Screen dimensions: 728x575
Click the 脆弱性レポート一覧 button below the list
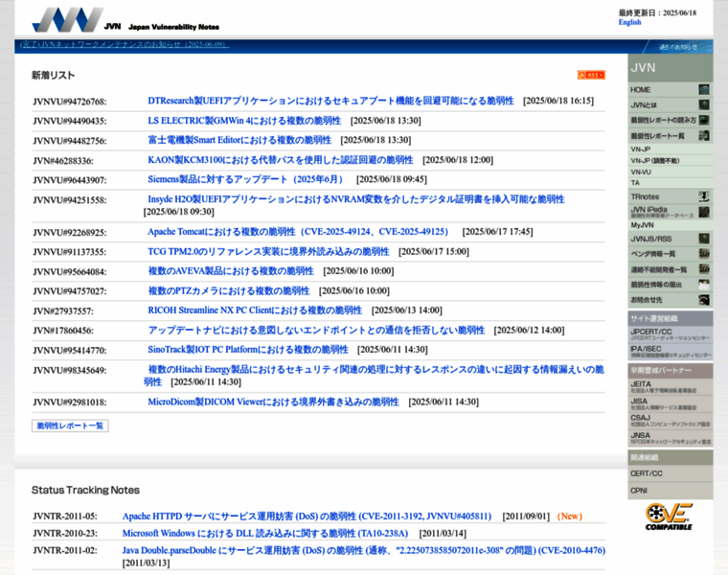tap(70, 425)
